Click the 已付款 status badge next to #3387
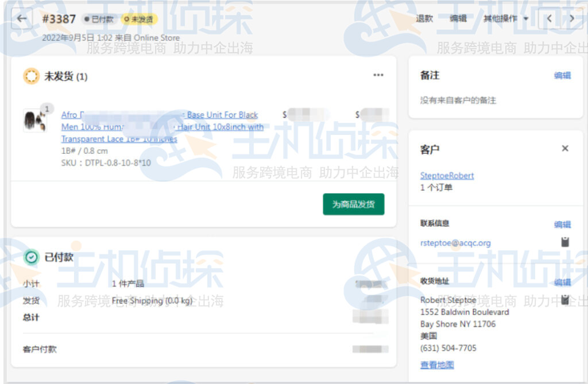 click(x=98, y=19)
